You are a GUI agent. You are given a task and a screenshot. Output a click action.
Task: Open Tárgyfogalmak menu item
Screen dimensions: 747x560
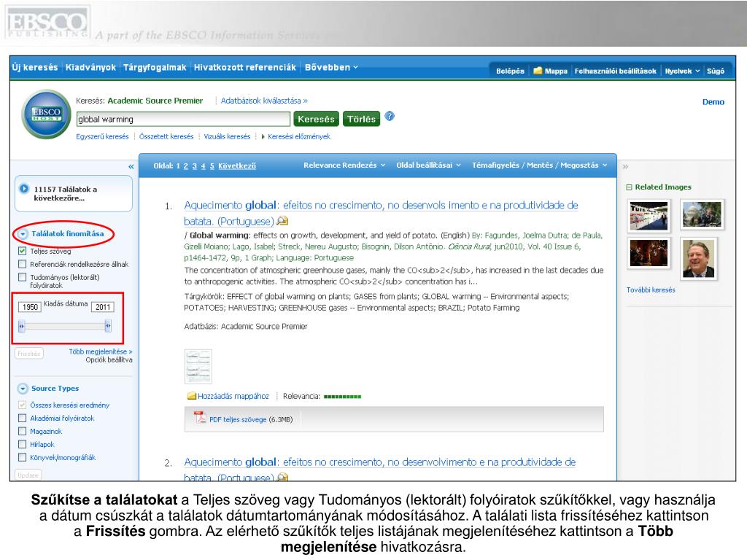point(155,68)
